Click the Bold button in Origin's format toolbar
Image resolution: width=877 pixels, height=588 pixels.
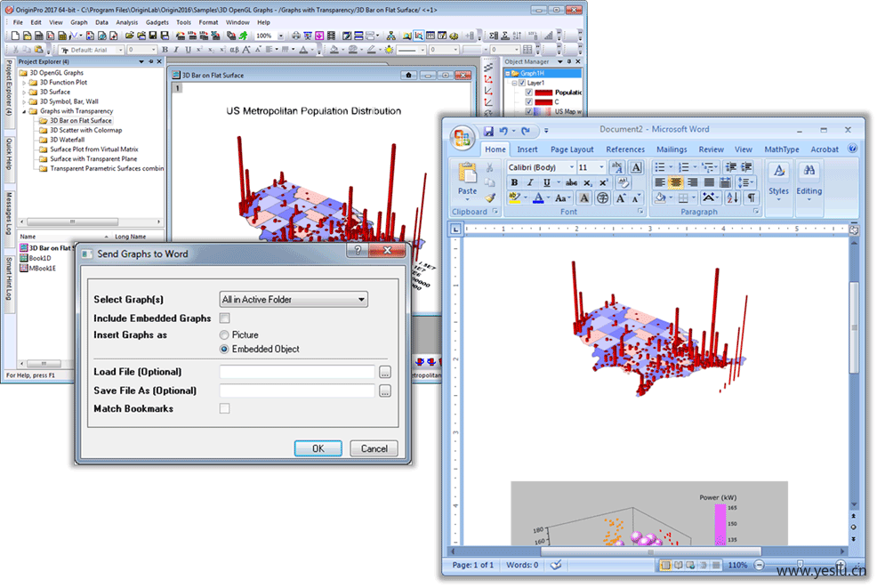(x=165, y=50)
